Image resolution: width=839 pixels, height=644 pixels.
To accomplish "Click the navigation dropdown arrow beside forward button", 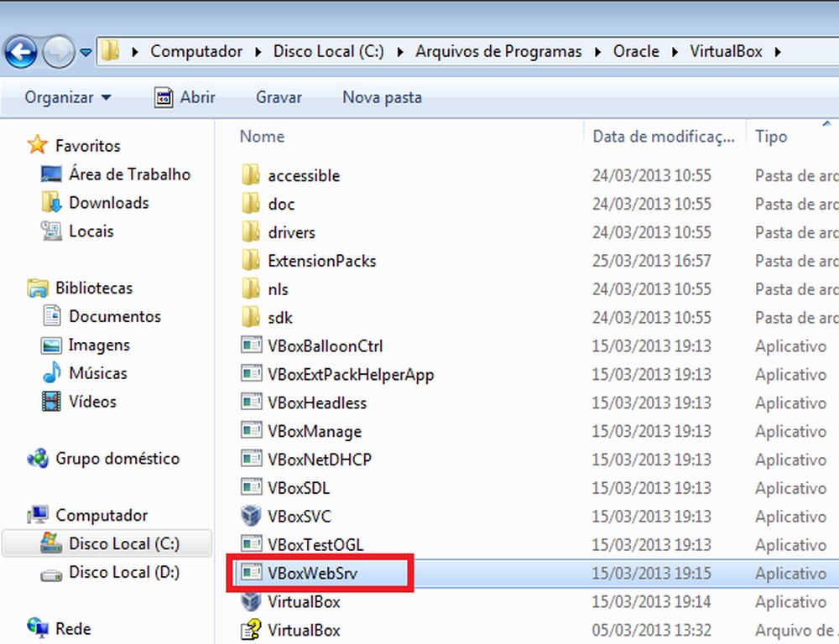I will click(86, 51).
